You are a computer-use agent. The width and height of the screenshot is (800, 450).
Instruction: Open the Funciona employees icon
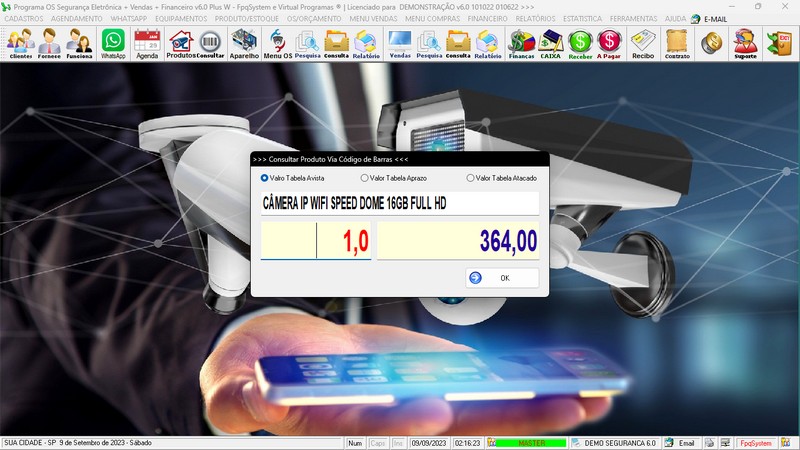[79, 43]
